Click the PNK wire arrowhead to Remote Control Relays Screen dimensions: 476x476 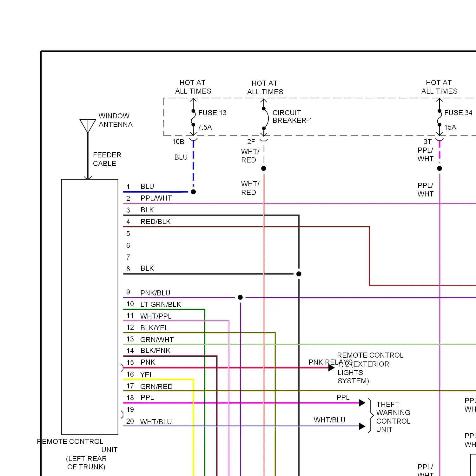click(332, 367)
